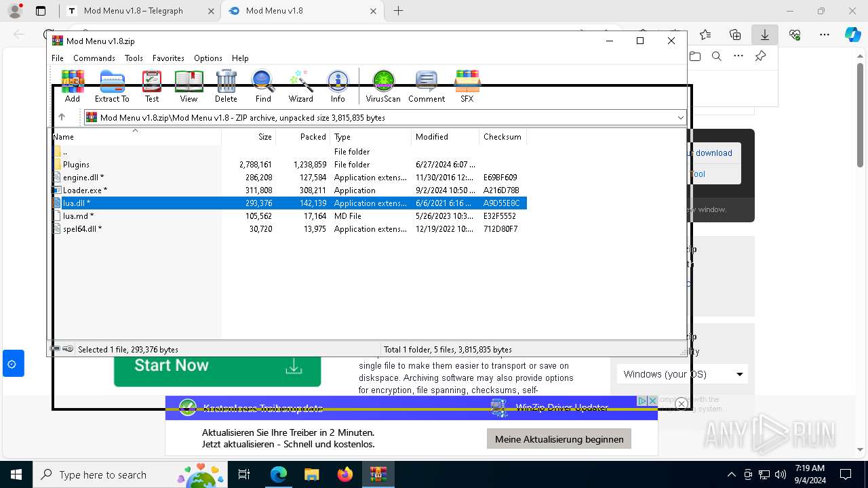Click the View toolbar icon

pyautogui.click(x=189, y=86)
